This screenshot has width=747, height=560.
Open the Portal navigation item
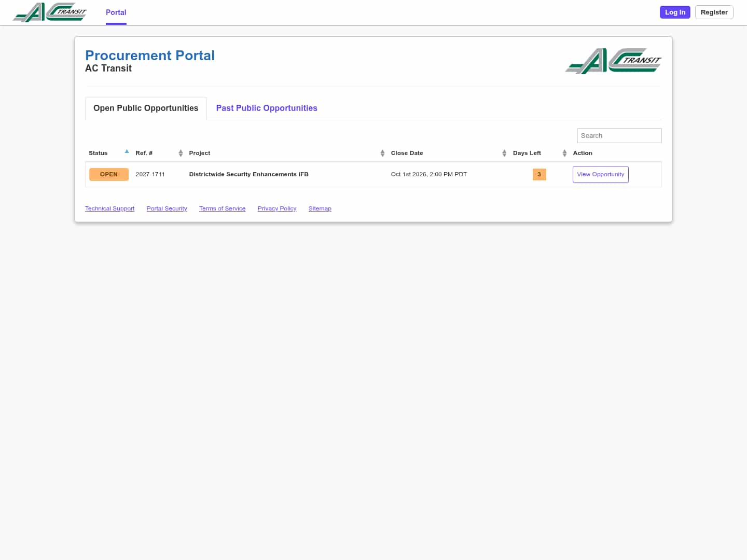coord(116,12)
